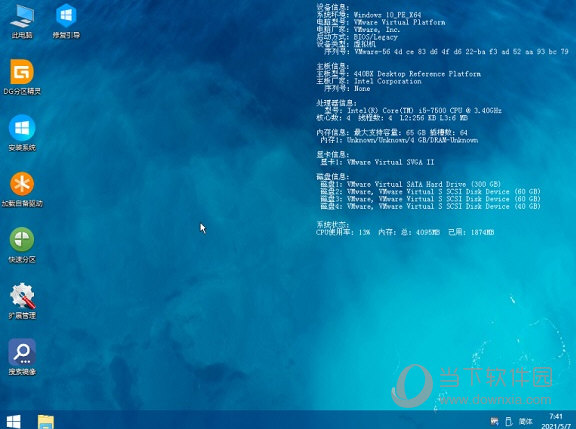The height and width of the screenshot is (429, 576).
Task: Click the 'VMware Virtual SATA Hard Drive (300 GB)' line
Action: pos(424,184)
